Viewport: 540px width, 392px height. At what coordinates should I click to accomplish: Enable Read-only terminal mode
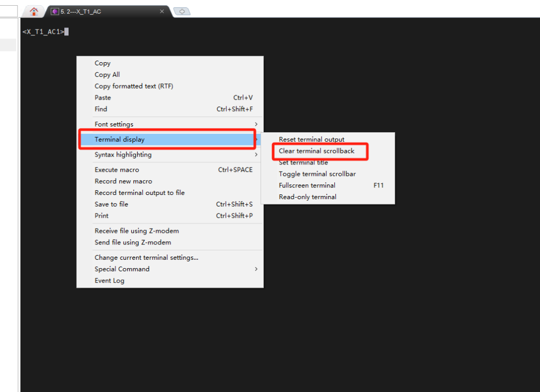(307, 197)
